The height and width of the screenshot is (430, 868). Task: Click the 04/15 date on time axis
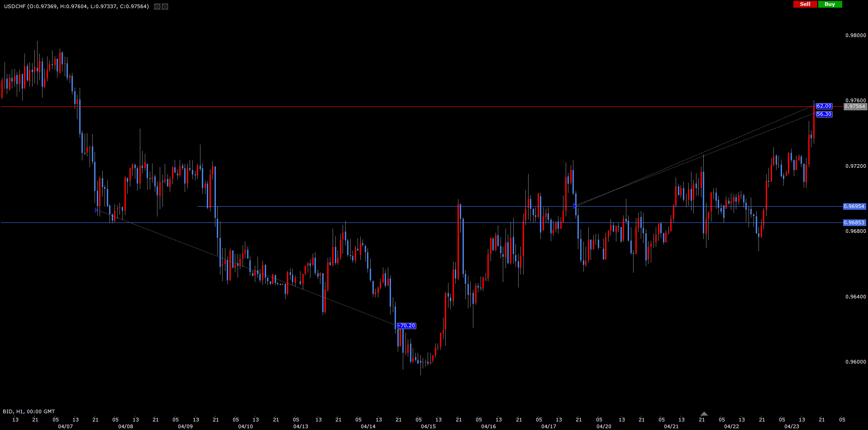pyautogui.click(x=428, y=426)
